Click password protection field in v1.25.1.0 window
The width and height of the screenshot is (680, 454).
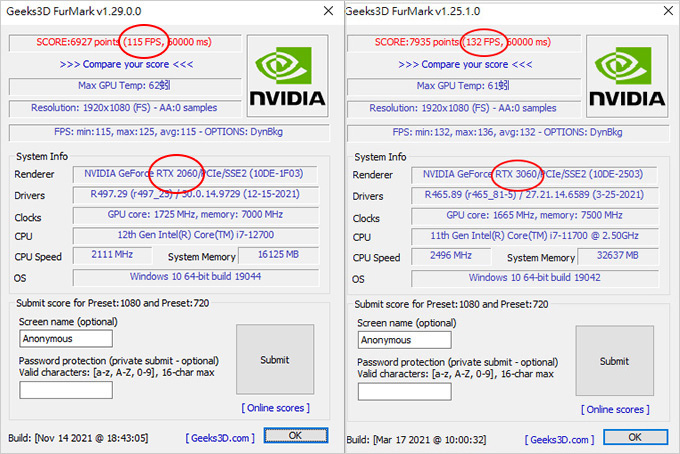tap(405, 392)
